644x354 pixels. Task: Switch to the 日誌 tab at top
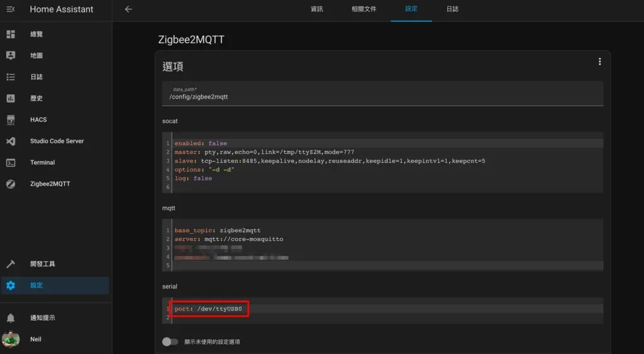point(452,9)
